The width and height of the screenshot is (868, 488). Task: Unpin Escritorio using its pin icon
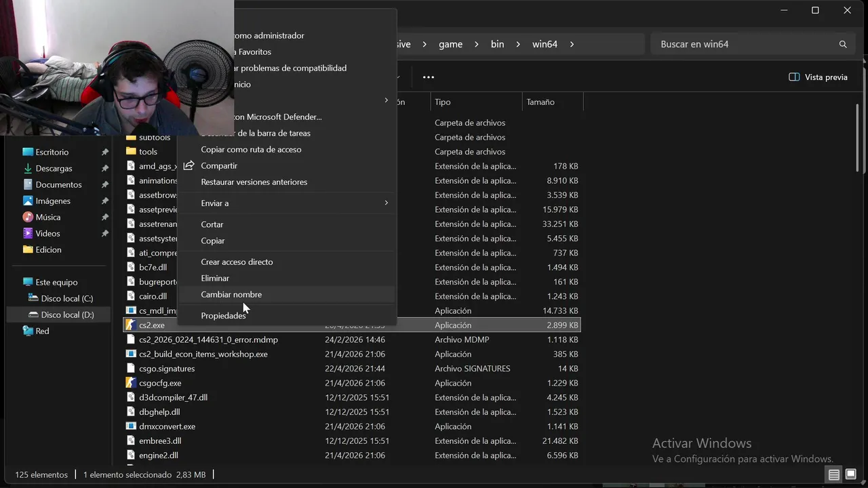pyautogui.click(x=104, y=152)
